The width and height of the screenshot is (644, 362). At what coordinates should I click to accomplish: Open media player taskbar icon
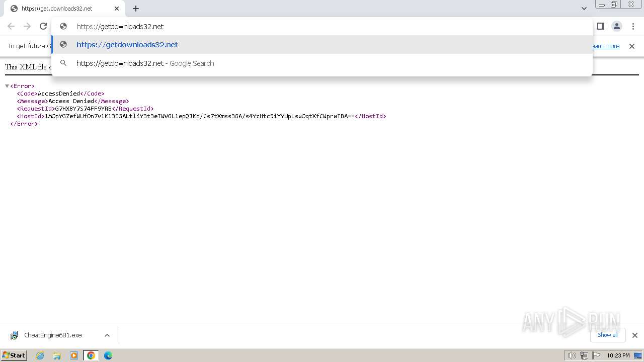(74, 355)
